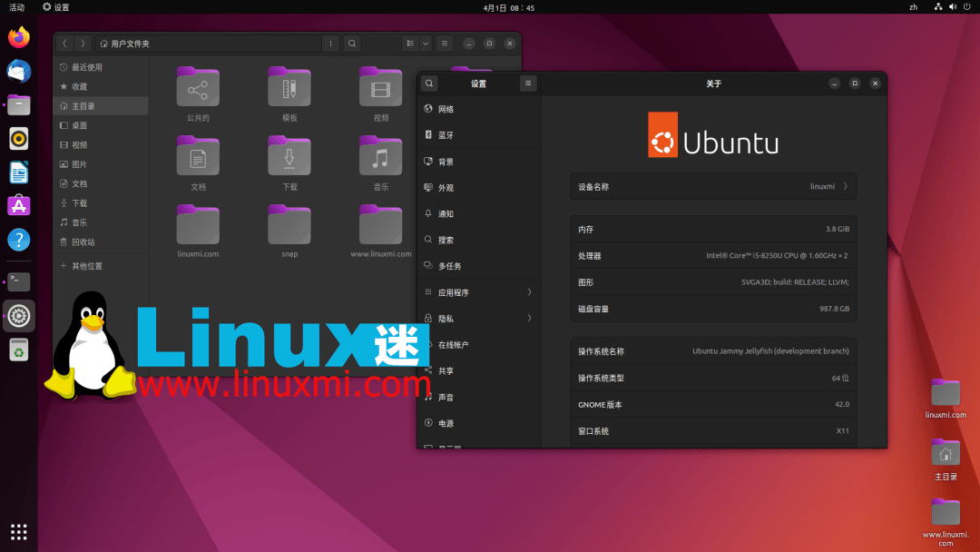Open the 音乐 music folder thumbnail
980x552 pixels.
[380, 159]
